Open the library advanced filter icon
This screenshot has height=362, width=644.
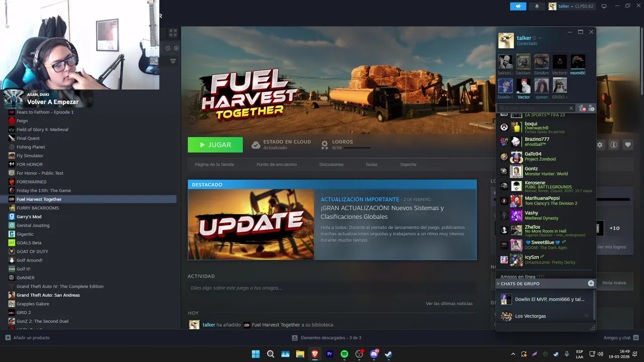point(173,61)
